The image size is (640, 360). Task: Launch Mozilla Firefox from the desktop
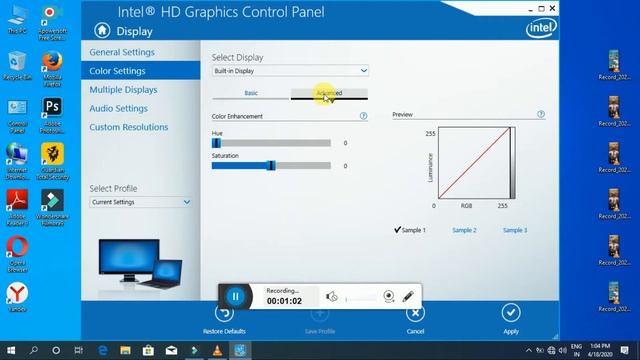pyautogui.click(x=52, y=69)
